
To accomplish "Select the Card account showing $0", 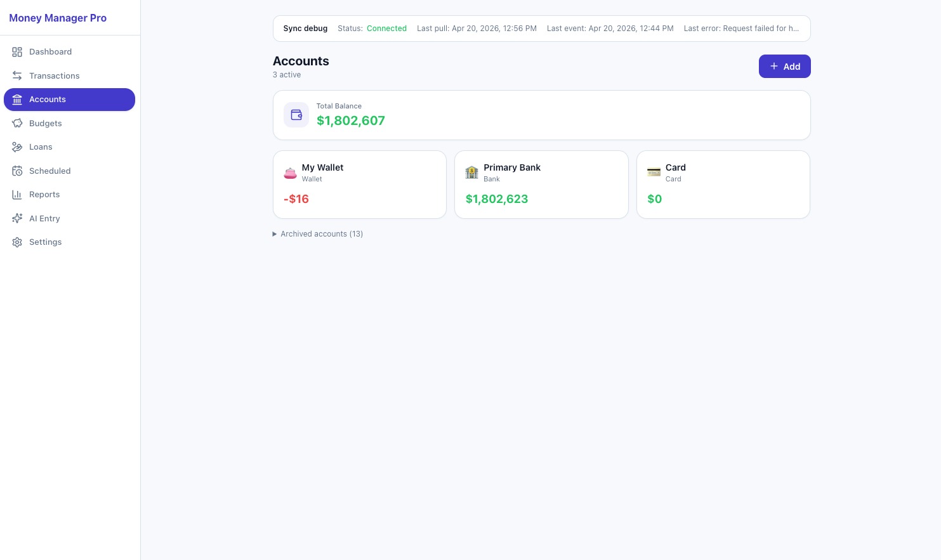I will tap(723, 185).
